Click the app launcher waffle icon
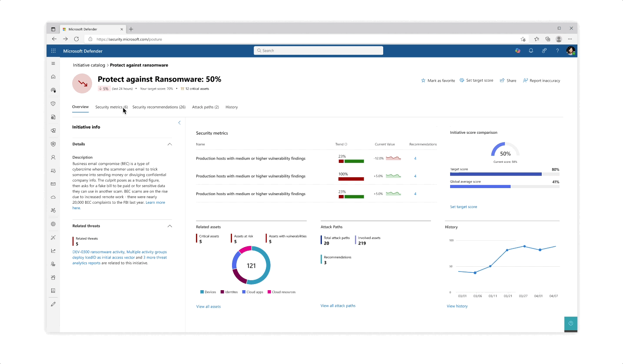 point(53,51)
